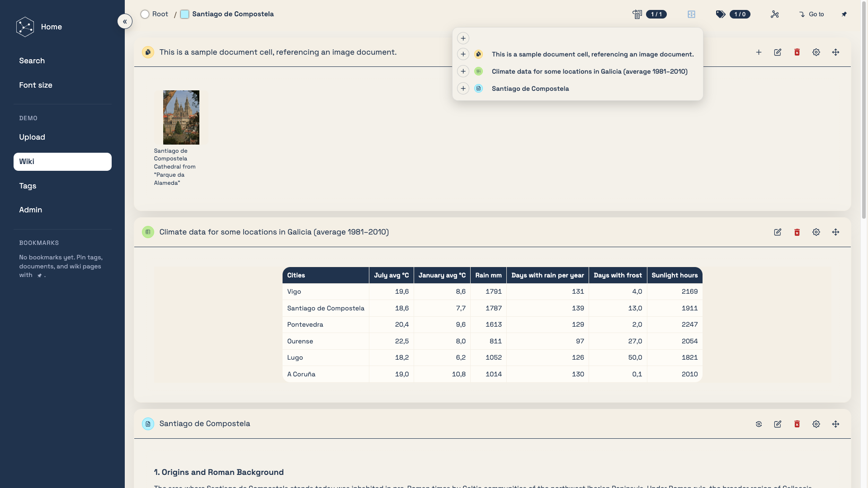Viewport: 868px width, 488px height.
Task: Open the graph network icon in header
Action: point(775,14)
